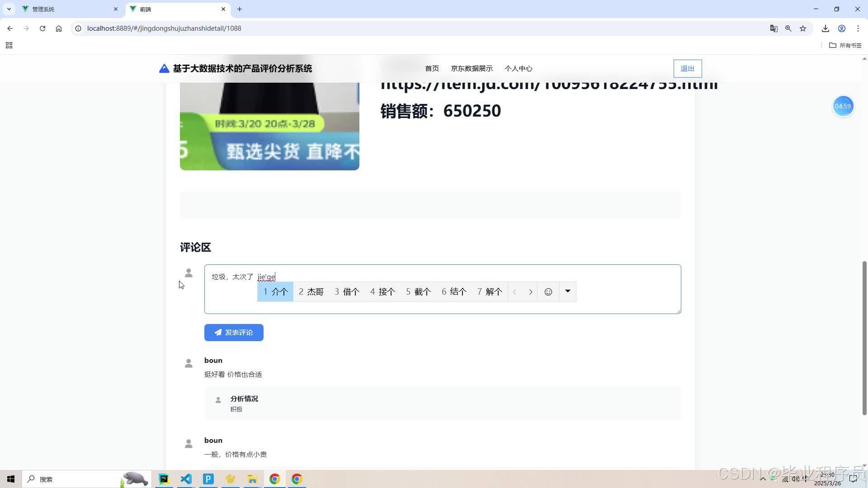This screenshot has height=488, width=868.
Task: Click the 评论区 heading
Action: click(x=195, y=247)
